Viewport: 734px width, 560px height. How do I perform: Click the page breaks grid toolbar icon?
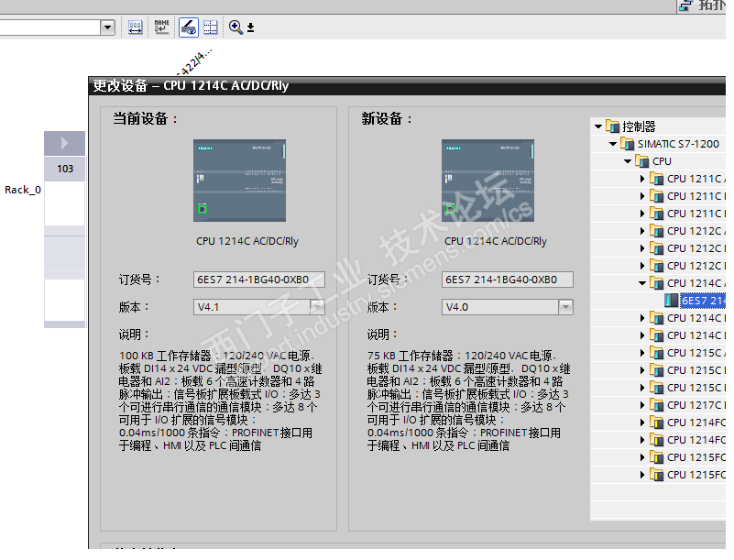(211, 27)
